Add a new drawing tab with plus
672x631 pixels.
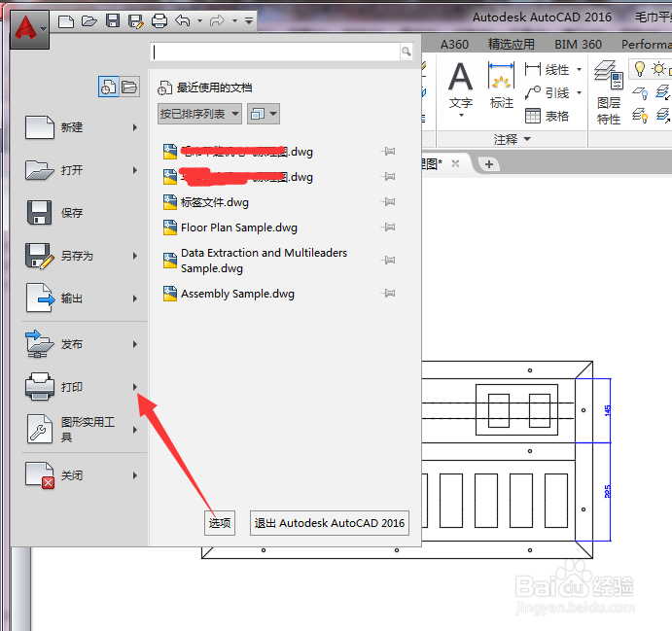click(x=489, y=164)
